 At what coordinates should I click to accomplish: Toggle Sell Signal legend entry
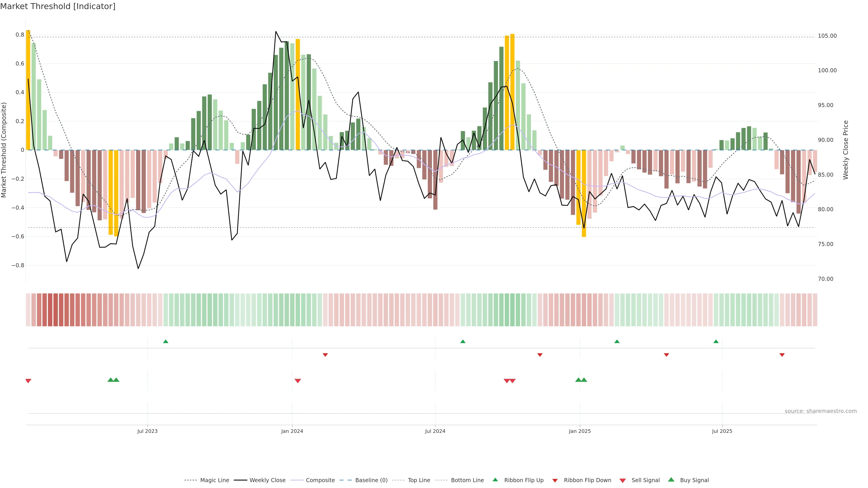645,480
